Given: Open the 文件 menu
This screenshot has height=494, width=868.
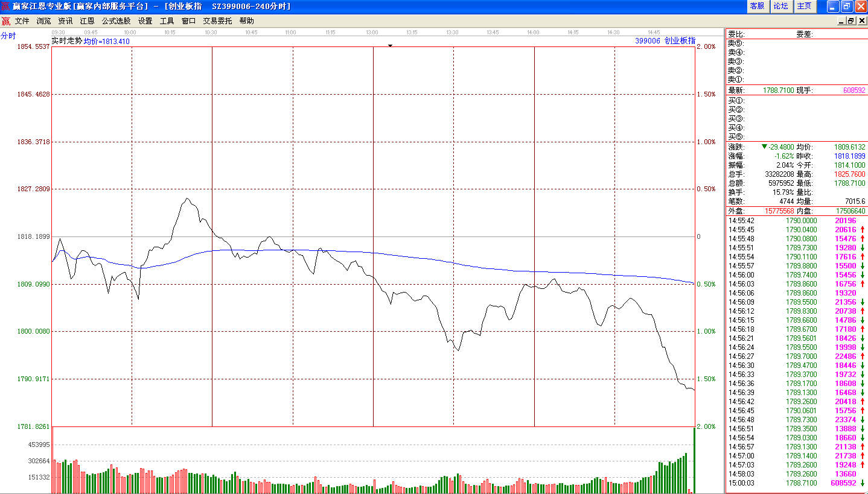Looking at the screenshot, I should pyautogui.click(x=22, y=21).
